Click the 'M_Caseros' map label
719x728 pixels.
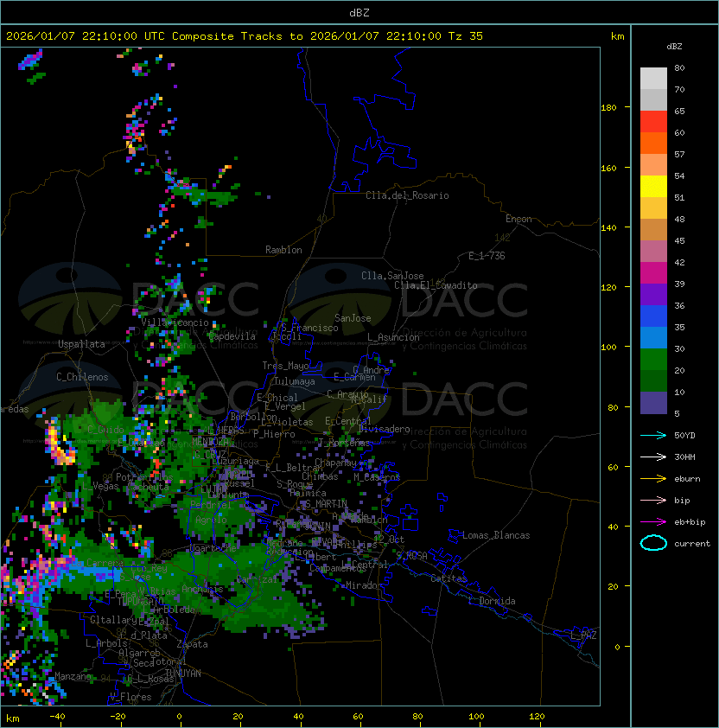click(x=377, y=476)
